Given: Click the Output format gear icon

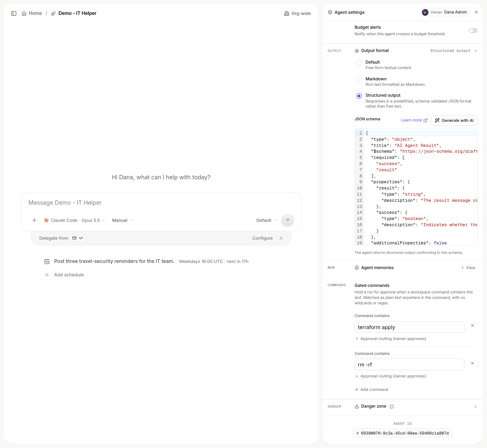Looking at the screenshot, I should 357,51.
